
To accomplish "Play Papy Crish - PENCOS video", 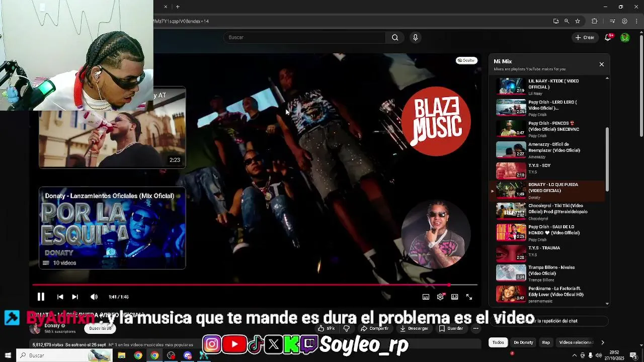I will click(548, 129).
